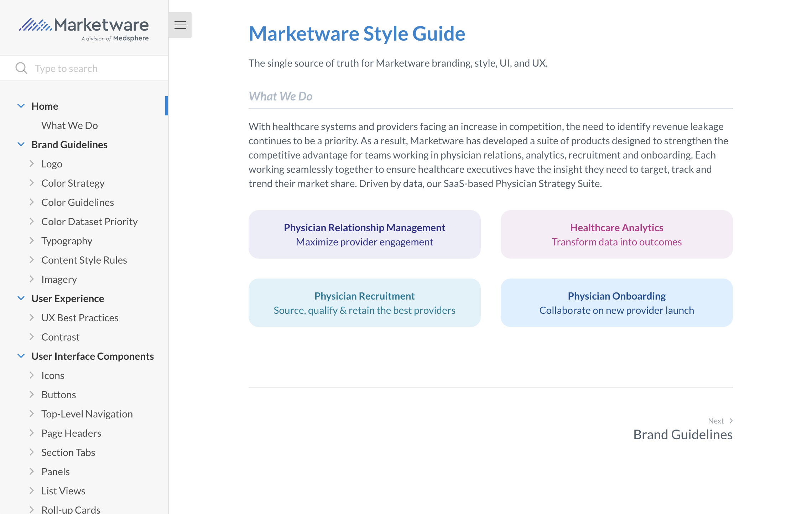Expand the Logo subsection chevron
812x514 pixels.
(32, 163)
